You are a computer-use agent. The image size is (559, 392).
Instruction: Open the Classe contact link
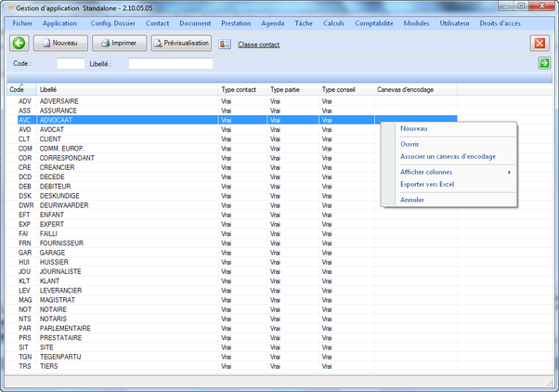[x=259, y=44]
